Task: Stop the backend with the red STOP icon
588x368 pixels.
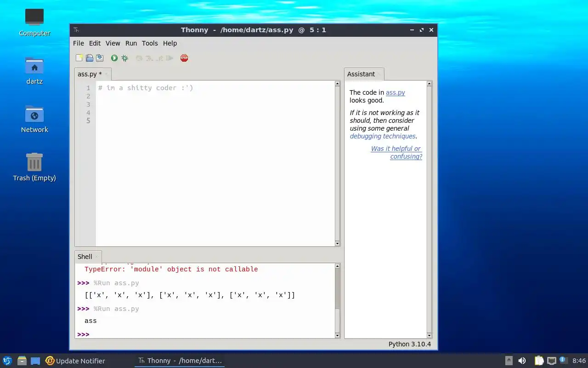Action: click(x=184, y=58)
